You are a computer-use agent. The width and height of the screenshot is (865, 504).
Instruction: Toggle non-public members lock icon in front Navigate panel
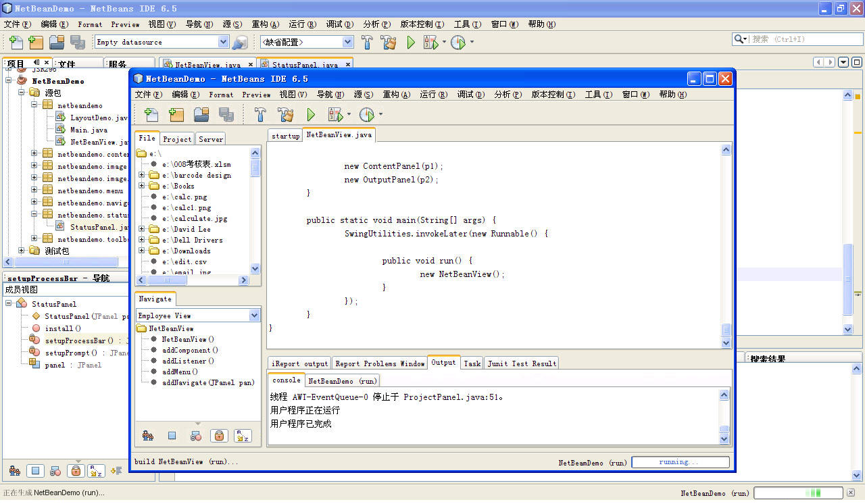(219, 436)
